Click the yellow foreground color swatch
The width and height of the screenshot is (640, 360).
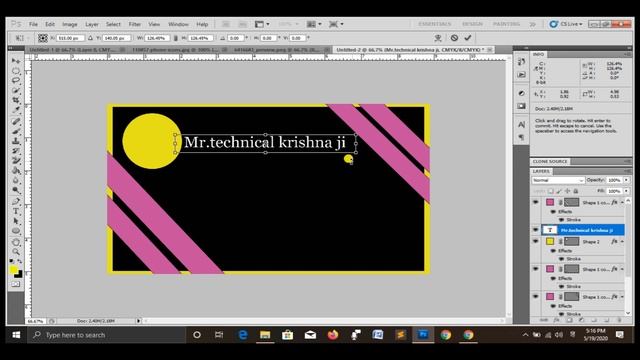pos(13,270)
